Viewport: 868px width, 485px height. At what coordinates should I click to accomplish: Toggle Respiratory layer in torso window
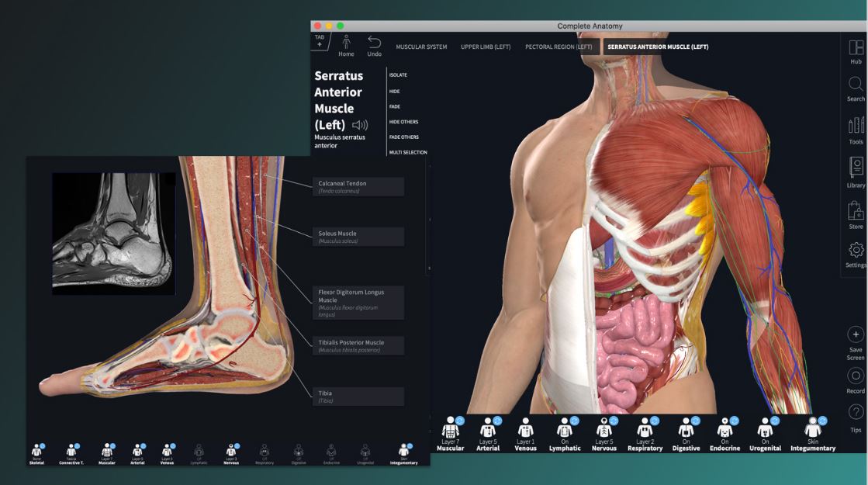point(645,434)
